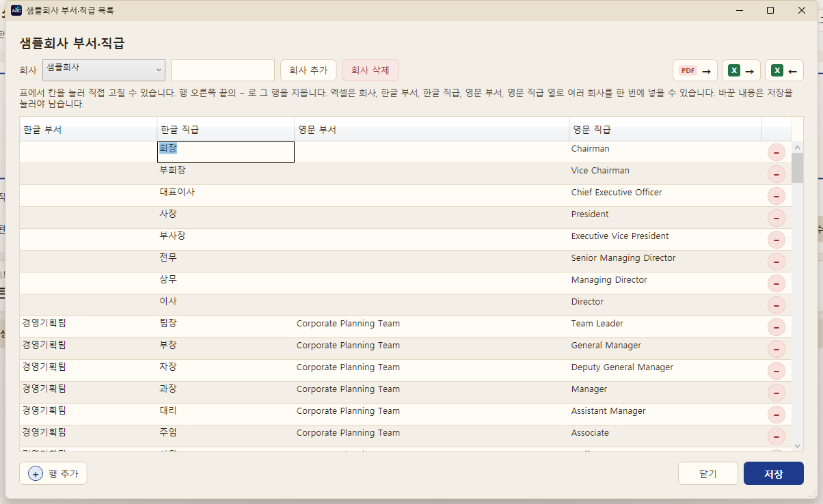Remove the President row using minus icon

pyautogui.click(x=777, y=218)
